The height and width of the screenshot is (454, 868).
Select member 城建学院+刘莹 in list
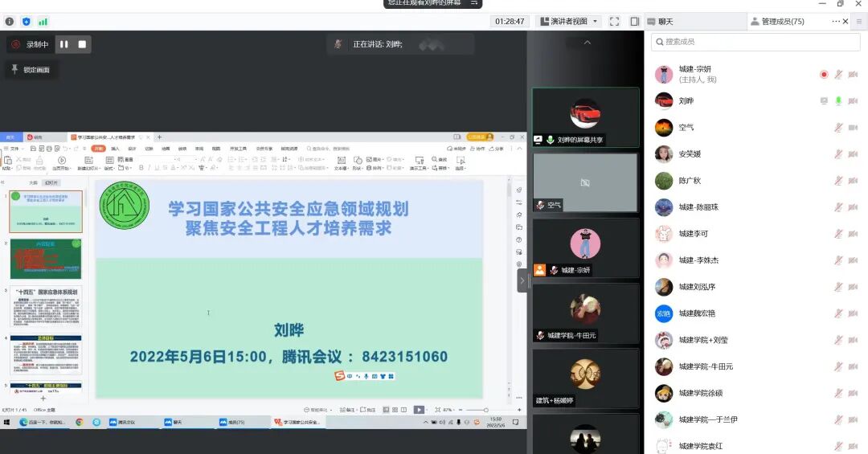[755, 340]
